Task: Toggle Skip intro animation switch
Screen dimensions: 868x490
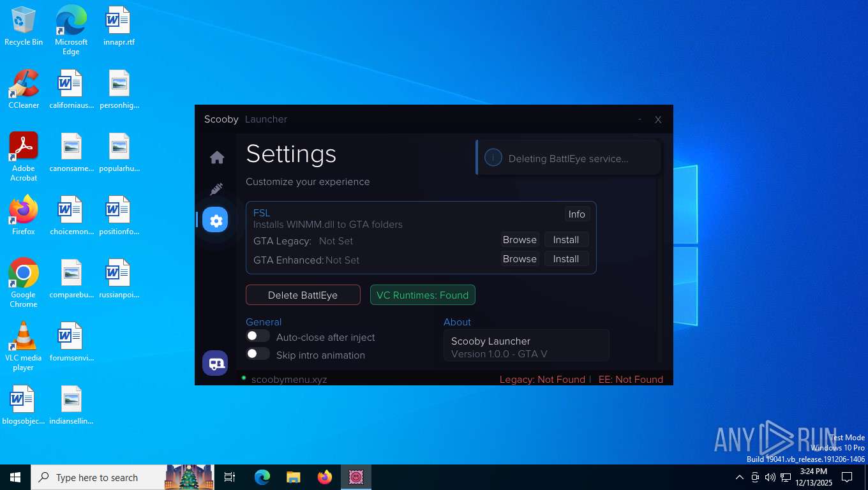Action: 258,354
